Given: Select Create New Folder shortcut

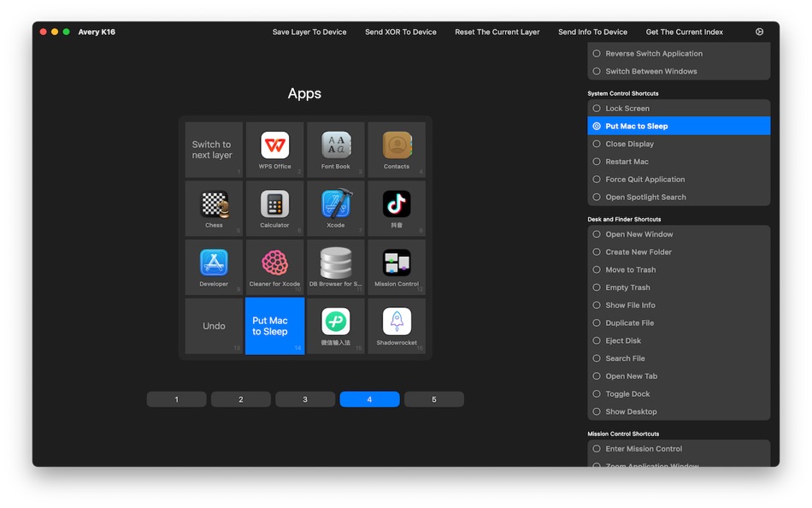Looking at the screenshot, I should 679,252.
